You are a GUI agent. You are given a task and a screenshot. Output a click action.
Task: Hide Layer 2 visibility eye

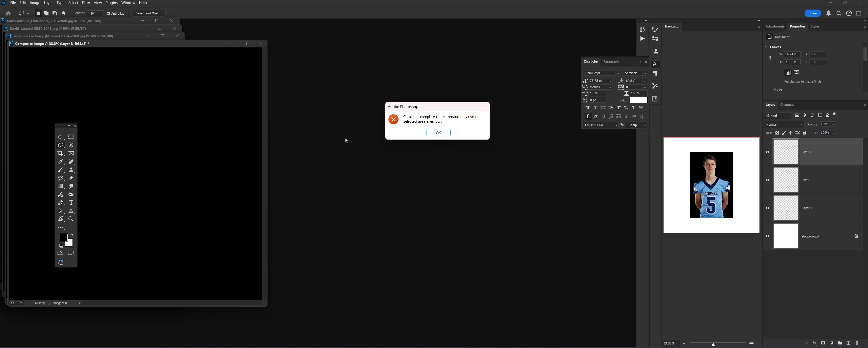coord(767,180)
